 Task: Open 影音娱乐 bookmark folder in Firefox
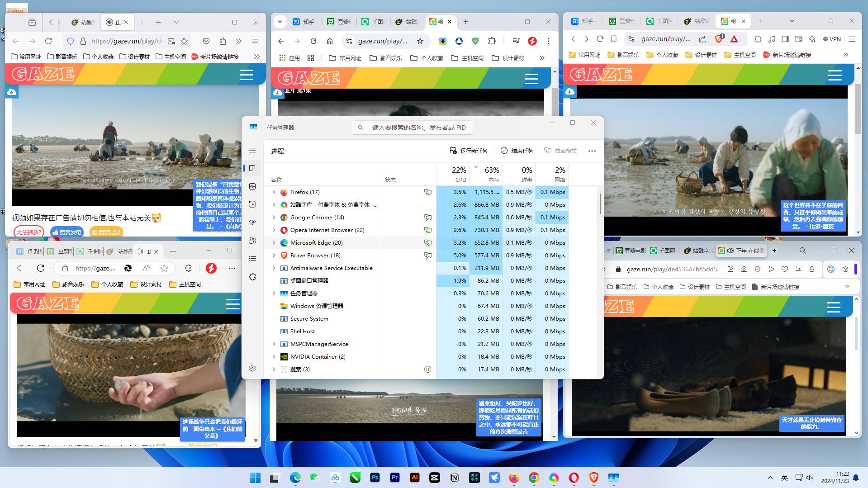pyautogui.click(x=62, y=57)
